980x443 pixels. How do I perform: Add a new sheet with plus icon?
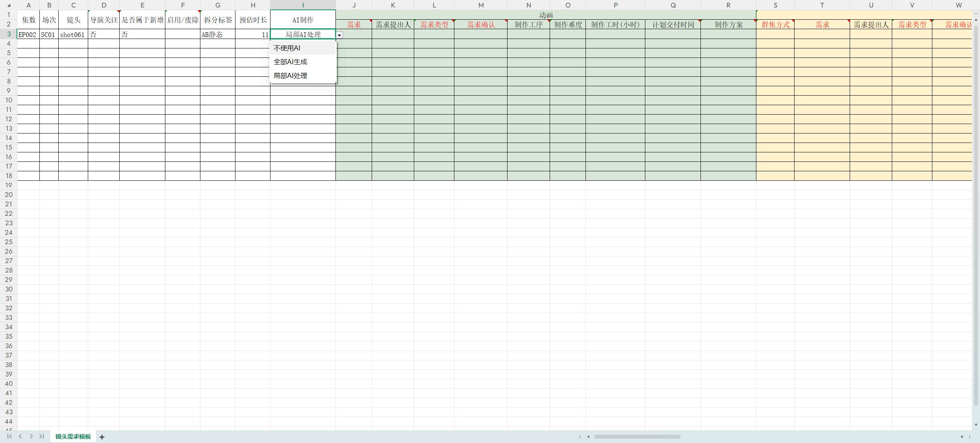click(x=102, y=437)
